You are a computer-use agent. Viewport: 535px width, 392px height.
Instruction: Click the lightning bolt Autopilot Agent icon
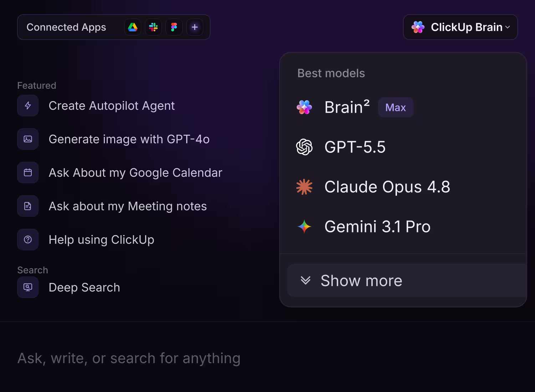coord(28,105)
